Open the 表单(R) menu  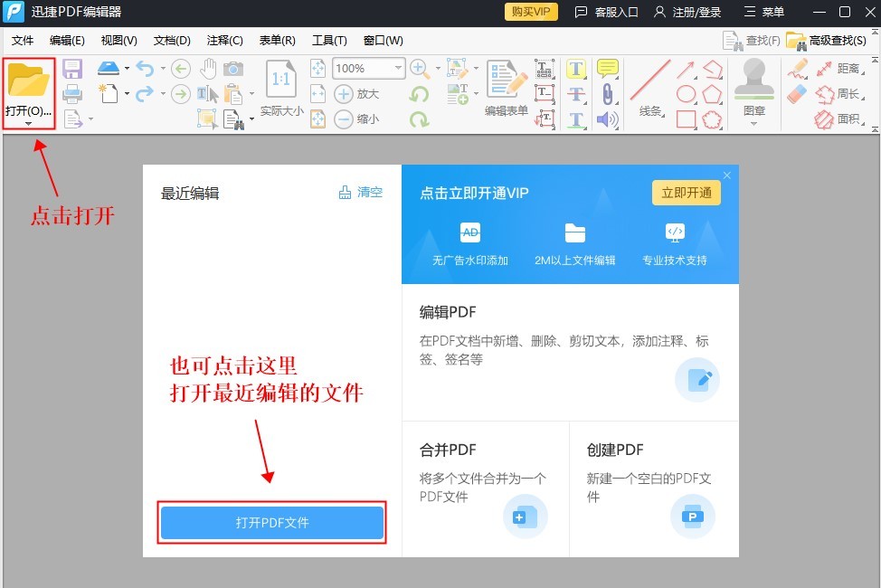coord(277,41)
